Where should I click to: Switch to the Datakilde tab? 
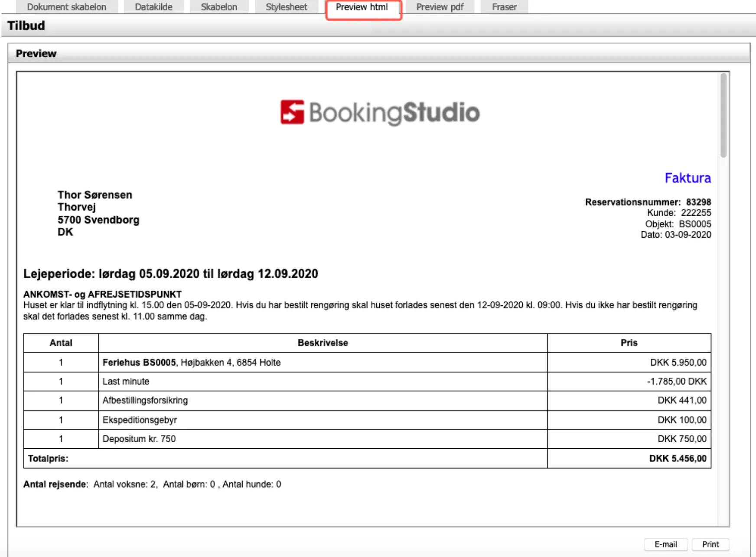pyautogui.click(x=153, y=7)
